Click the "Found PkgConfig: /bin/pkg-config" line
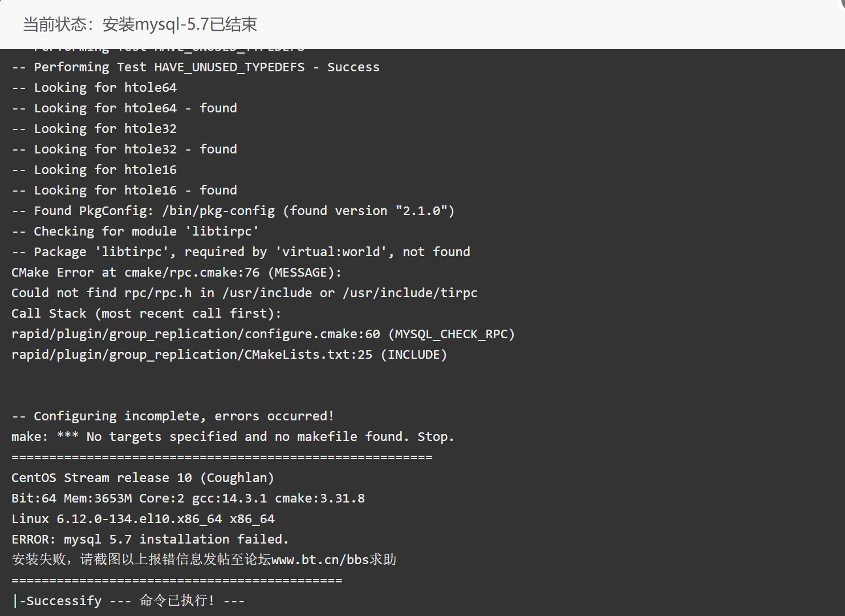Viewport: 845px width, 616px height. tap(233, 210)
